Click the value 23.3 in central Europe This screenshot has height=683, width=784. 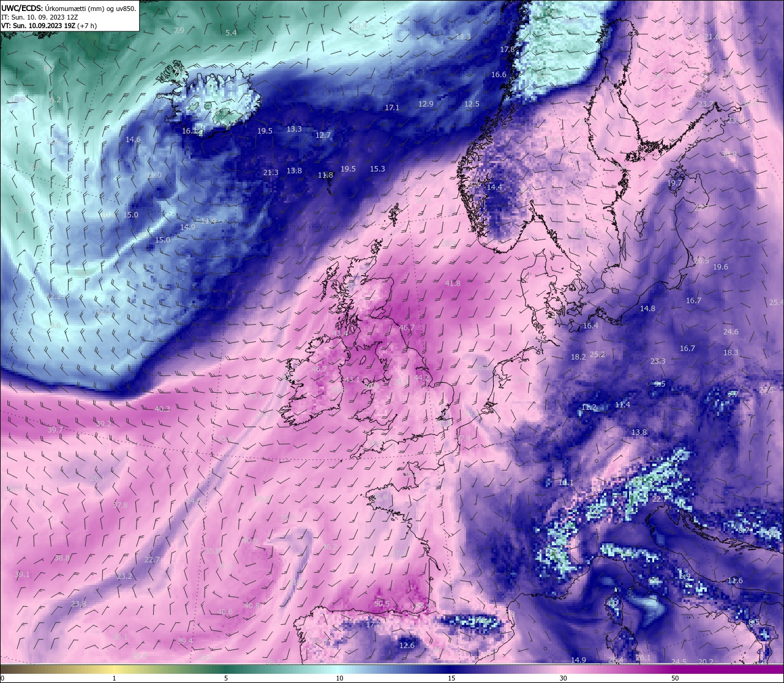tap(658, 361)
